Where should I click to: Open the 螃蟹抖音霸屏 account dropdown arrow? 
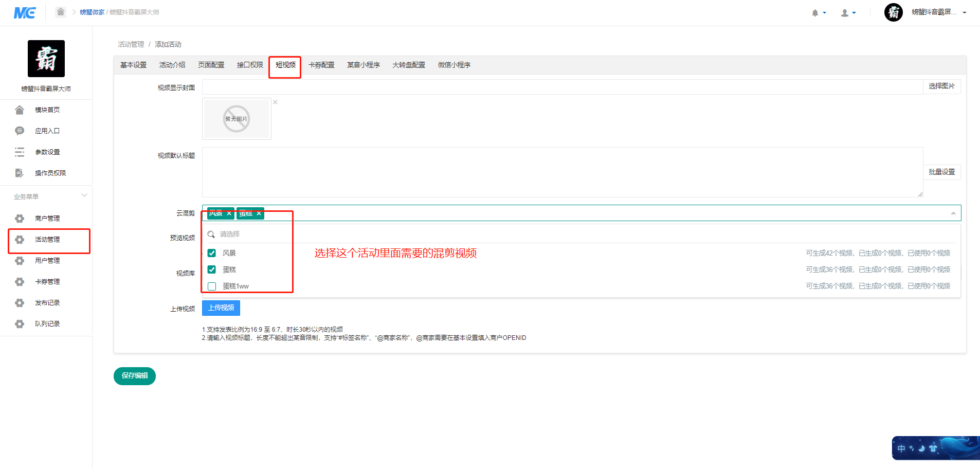(x=965, y=13)
